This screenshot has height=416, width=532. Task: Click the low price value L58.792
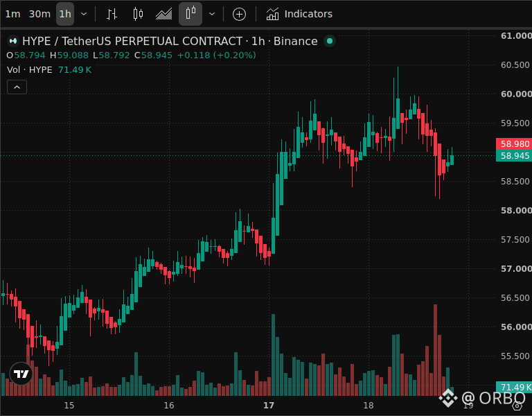[x=112, y=55]
